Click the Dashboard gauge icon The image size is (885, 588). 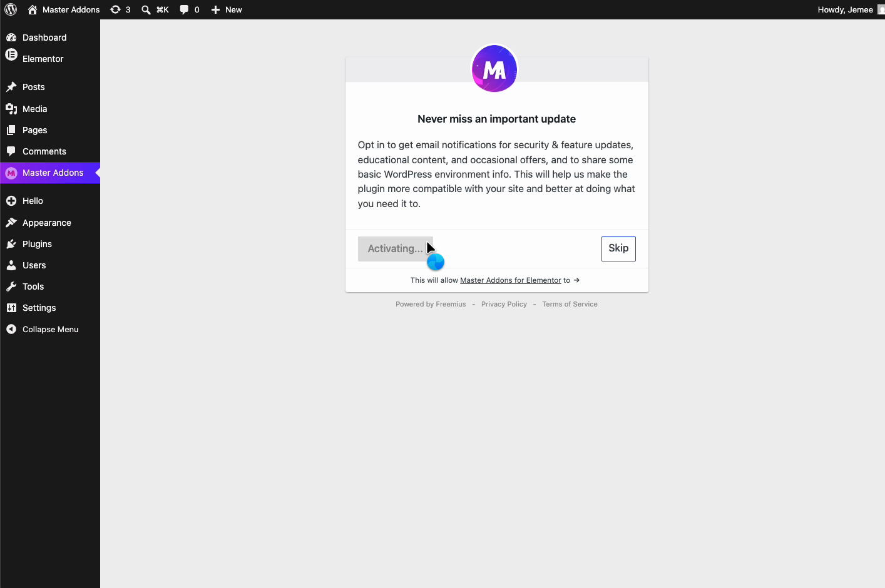click(x=11, y=38)
